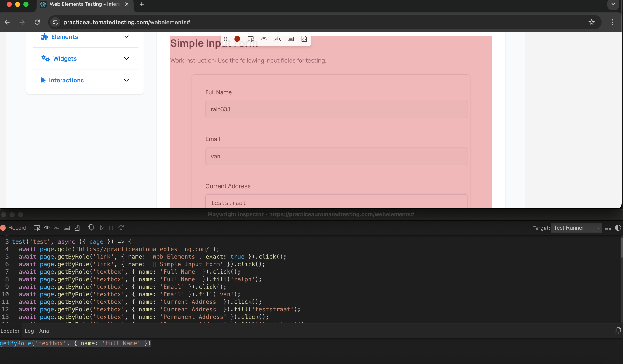623x364 pixels.
Task: Click Pick locator icon on floating page toolbar
Action: click(x=251, y=39)
